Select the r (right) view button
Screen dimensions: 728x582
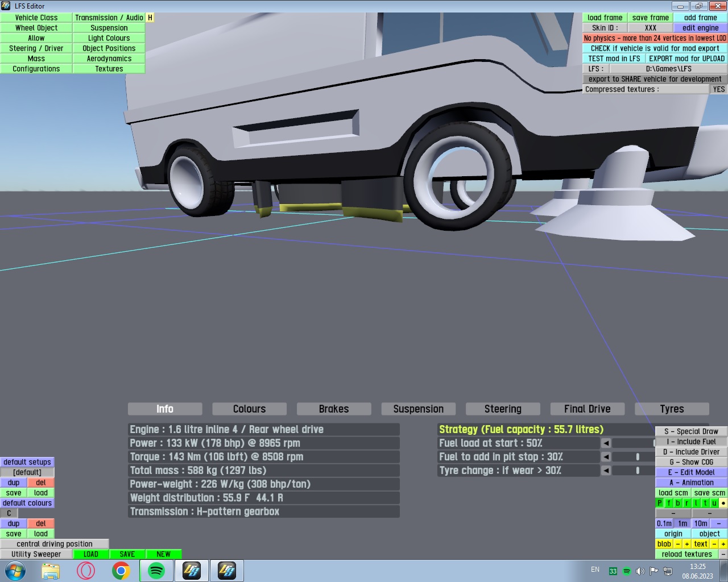687,503
